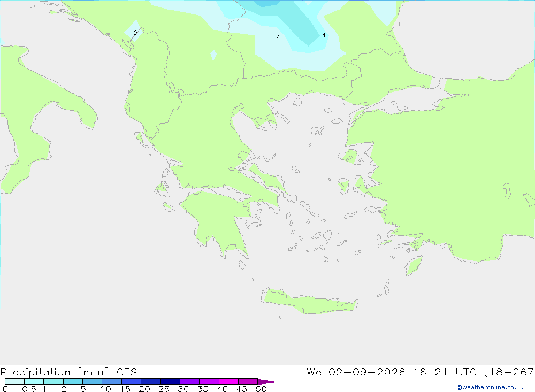The height and width of the screenshot is (392, 535).
Task: Pick the 25–30 mm legend swatch
Action: 170,381
